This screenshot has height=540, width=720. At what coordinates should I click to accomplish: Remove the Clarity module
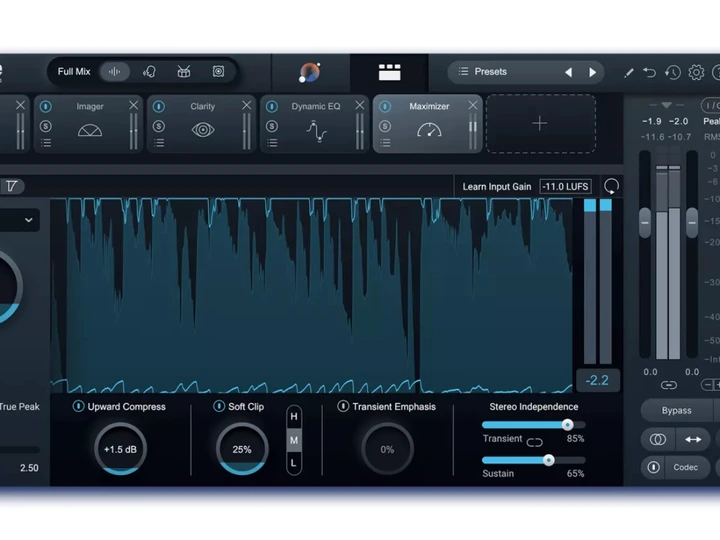point(247,105)
